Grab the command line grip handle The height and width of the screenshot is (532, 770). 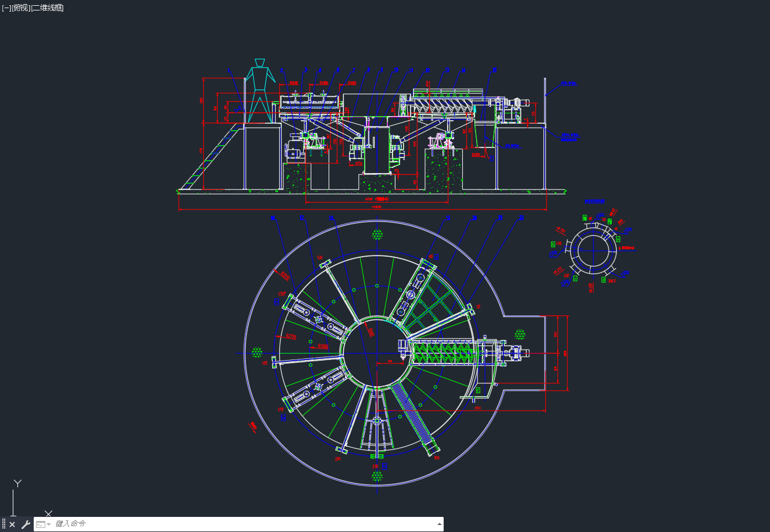(x=3, y=524)
